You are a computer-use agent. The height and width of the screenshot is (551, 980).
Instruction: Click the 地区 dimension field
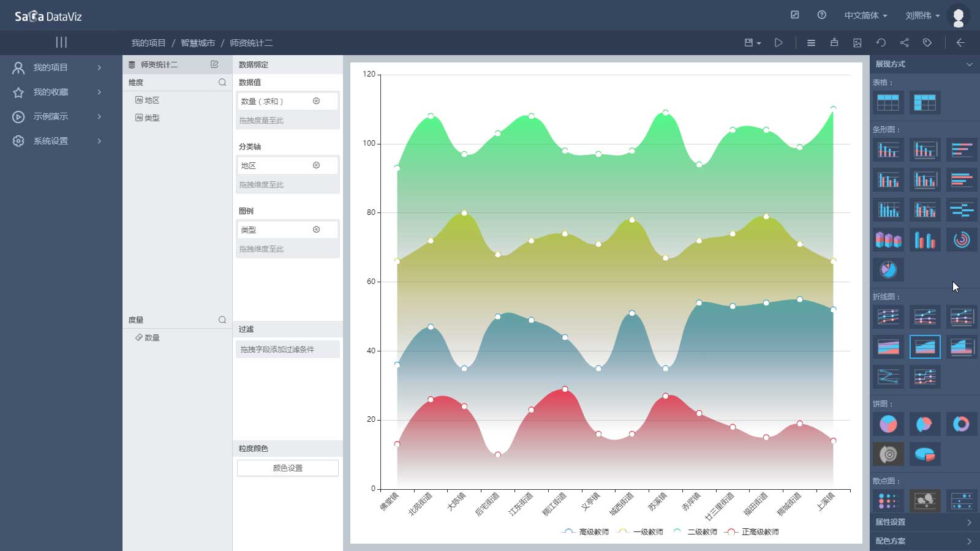point(152,100)
